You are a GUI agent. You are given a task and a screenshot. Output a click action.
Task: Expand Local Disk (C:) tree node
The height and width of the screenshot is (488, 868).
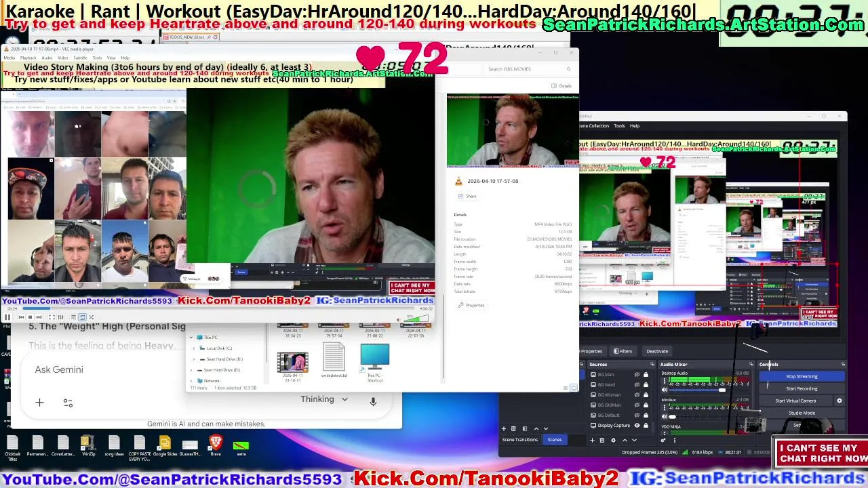194,348
